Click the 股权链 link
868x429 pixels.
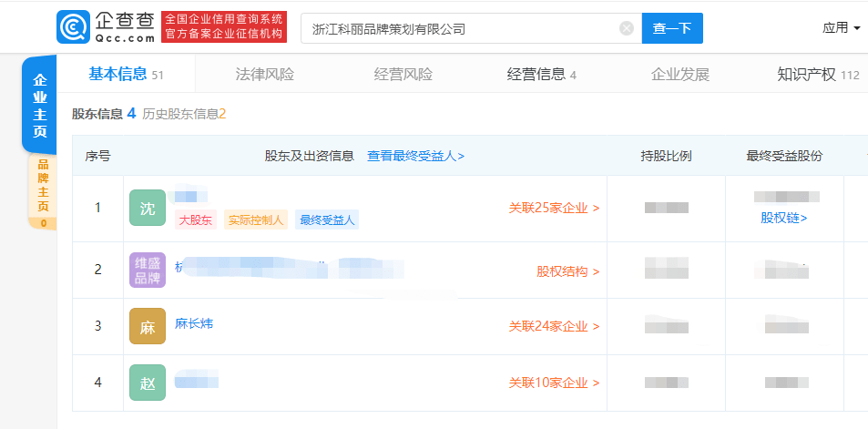(784, 218)
